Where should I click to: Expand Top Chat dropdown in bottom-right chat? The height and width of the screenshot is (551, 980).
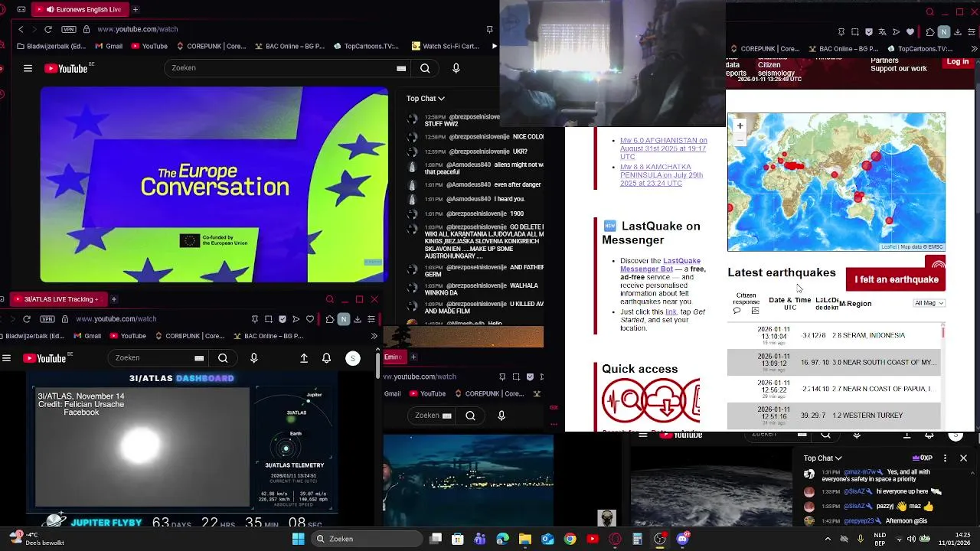[x=823, y=458]
